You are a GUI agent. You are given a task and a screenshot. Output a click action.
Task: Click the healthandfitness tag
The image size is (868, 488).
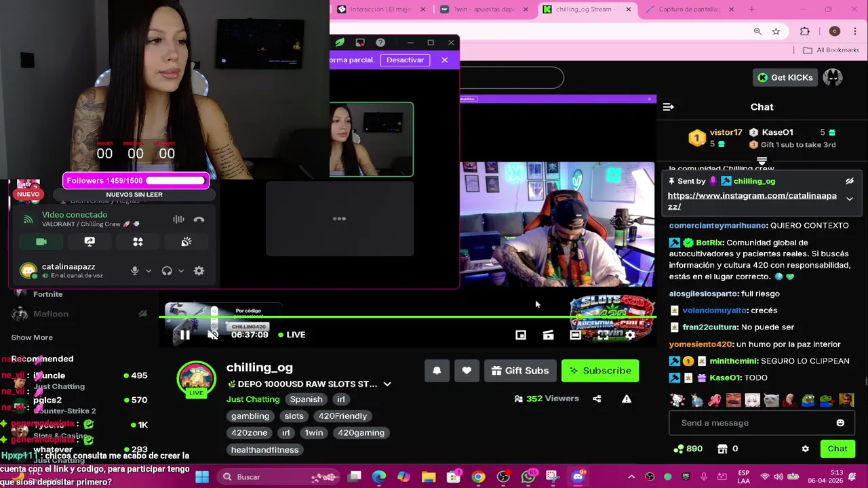(x=264, y=450)
